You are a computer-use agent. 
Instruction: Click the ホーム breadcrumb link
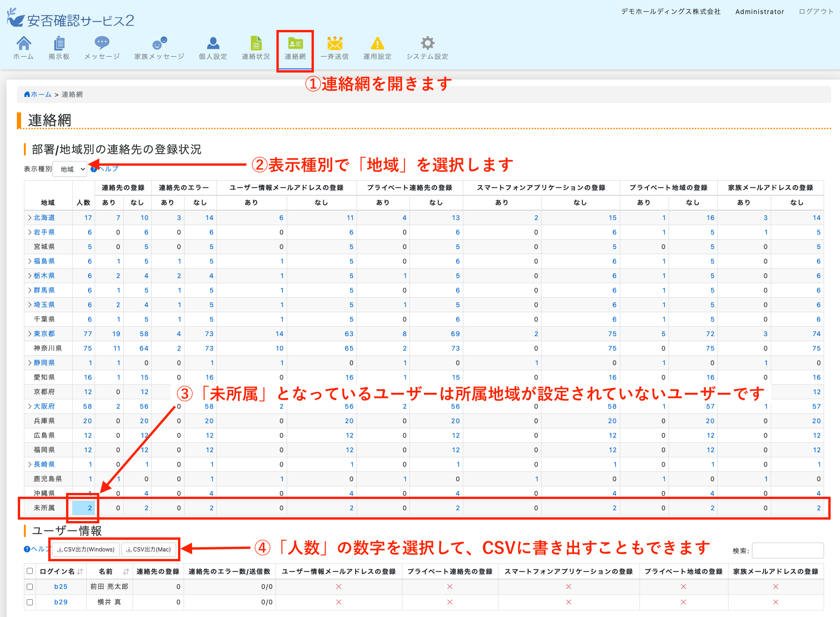pos(41,94)
